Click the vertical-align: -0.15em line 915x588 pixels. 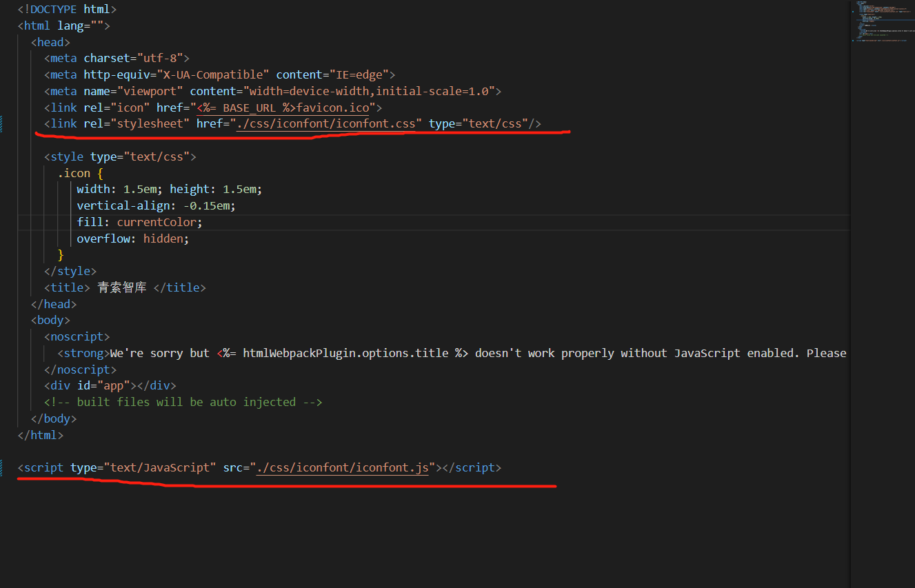157,205
